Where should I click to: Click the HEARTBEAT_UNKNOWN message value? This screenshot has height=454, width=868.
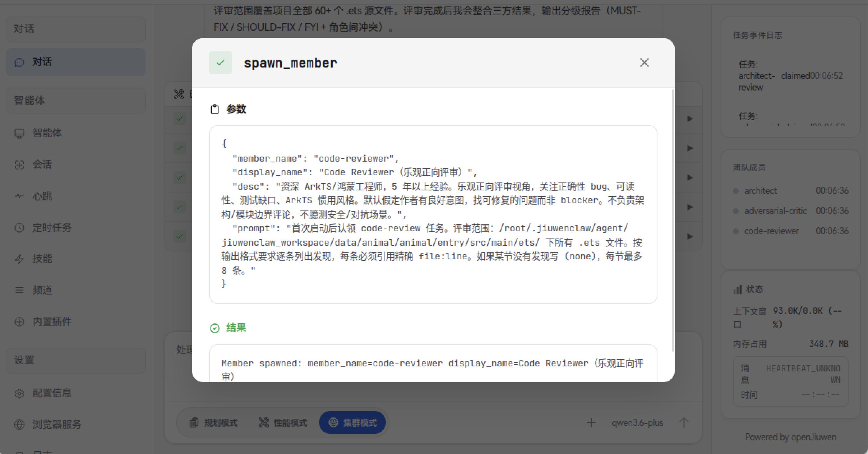pos(803,374)
